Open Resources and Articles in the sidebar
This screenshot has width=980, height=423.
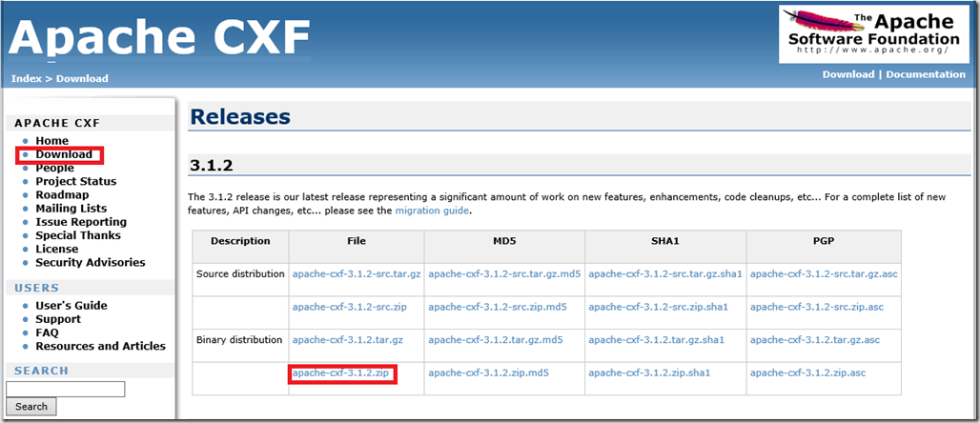(101, 346)
